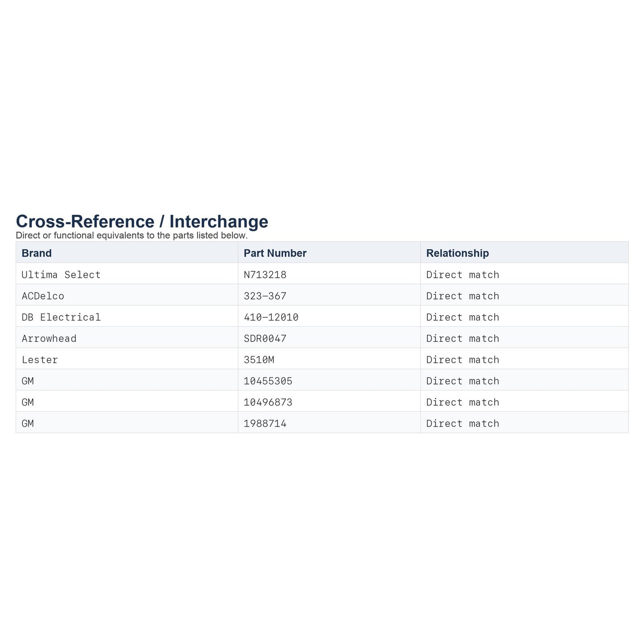Click the DB Electrical brand cell
Image resolution: width=644 pixels, height=644 pixels.
pyautogui.click(x=61, y=317)
